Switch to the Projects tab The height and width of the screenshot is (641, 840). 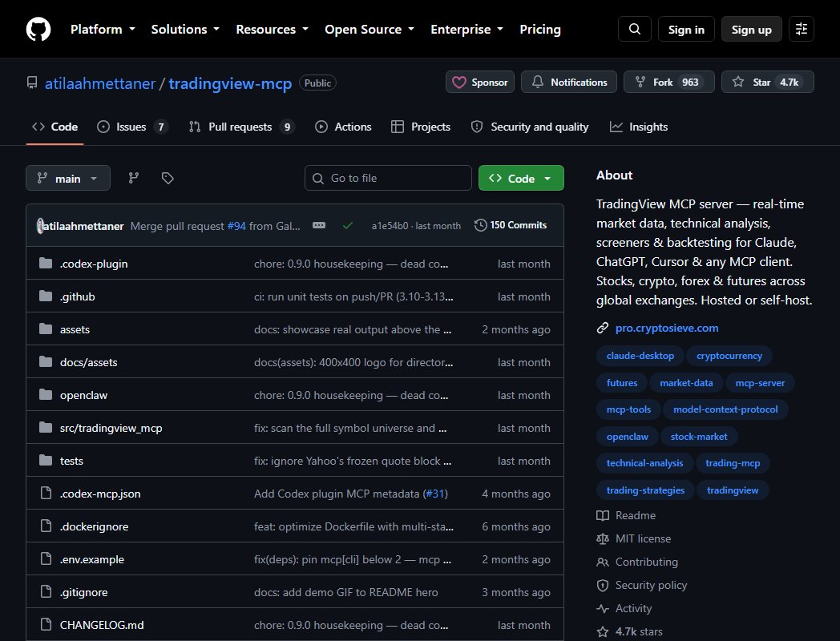pos(421,127)
